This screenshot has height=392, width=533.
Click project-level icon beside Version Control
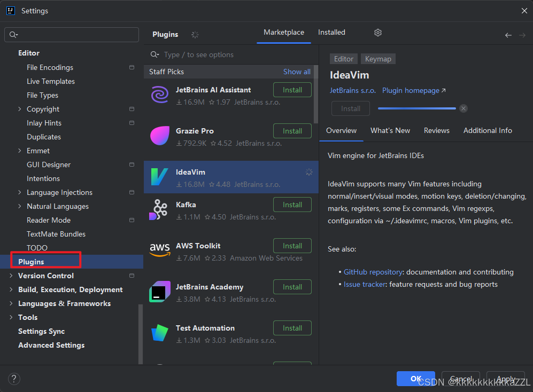click(132, 276)
